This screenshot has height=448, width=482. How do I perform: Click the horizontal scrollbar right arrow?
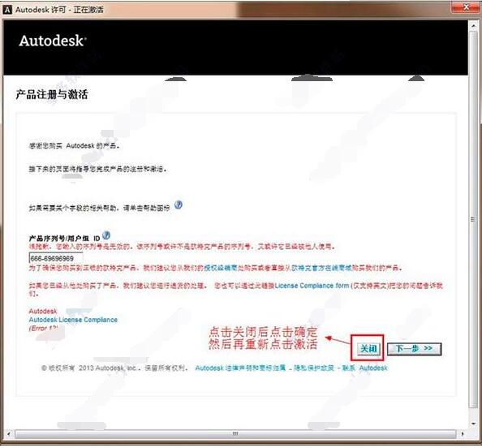[x=462, y=434]
